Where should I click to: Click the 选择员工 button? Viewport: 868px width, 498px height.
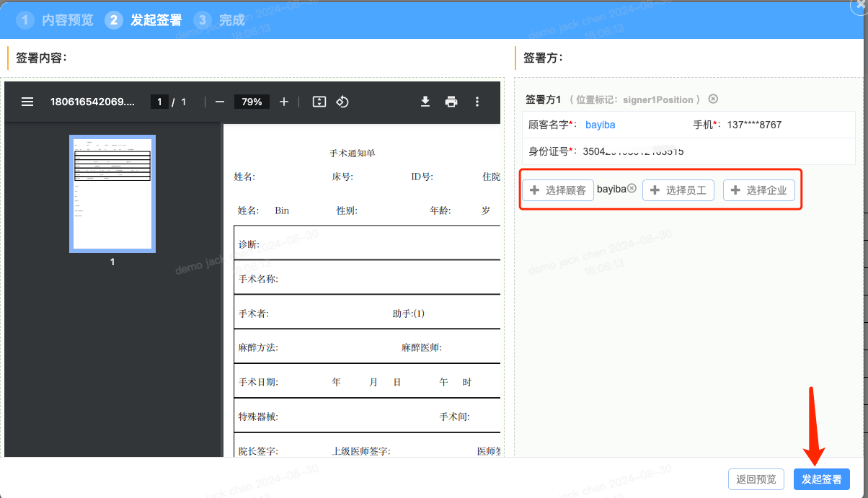click(x=678, y=190)
